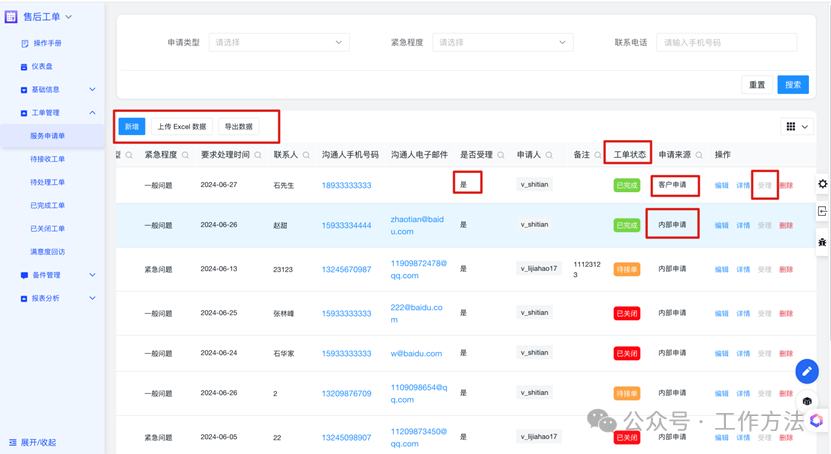Click the 仪表盘 dashboard icon in sidebar
Viewport: 831px width, 454px height.
(x=24, y=67)
